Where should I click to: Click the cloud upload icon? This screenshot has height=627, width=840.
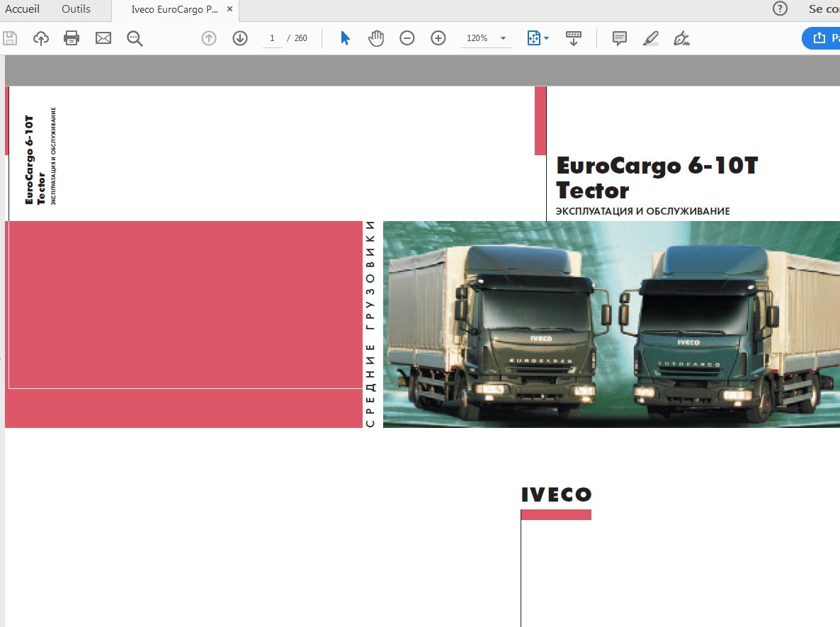(x=40, y=38)
